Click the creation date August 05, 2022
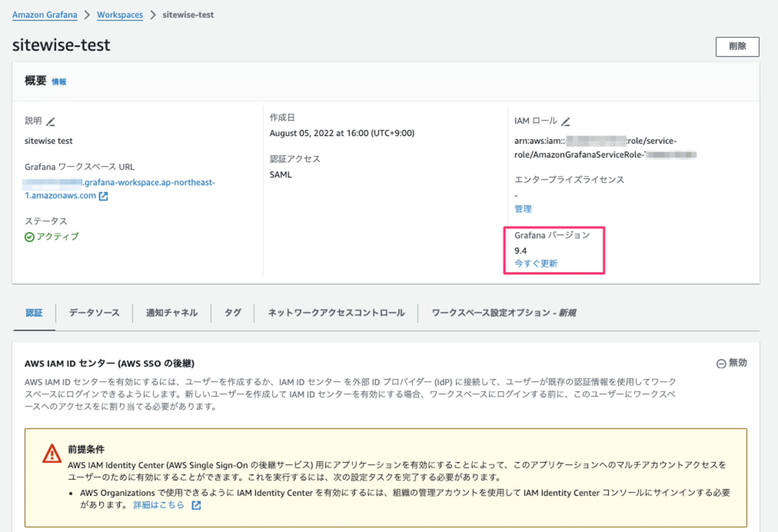The image size is (778, 532). (342, 133)
